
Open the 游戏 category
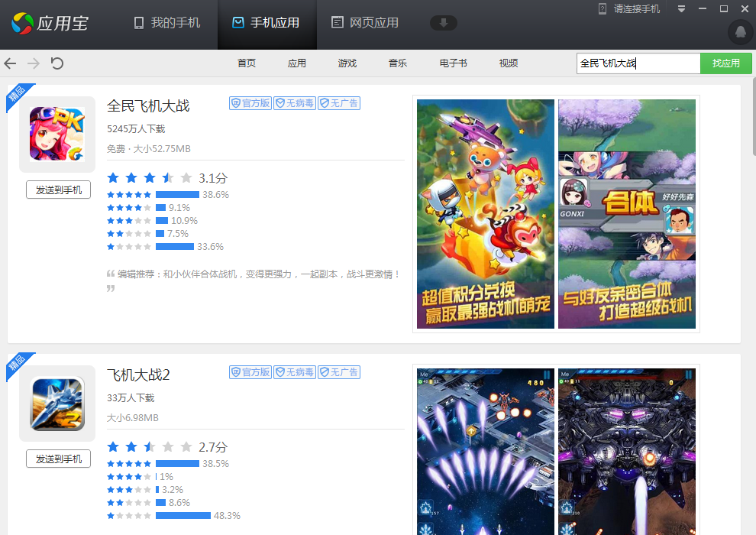pos(347,63)
